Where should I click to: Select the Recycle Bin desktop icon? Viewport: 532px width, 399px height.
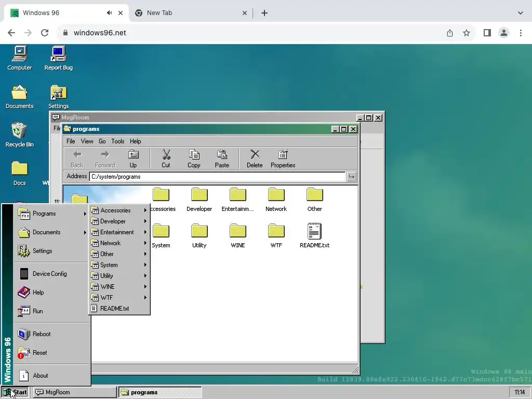click(x=20, y=135)
